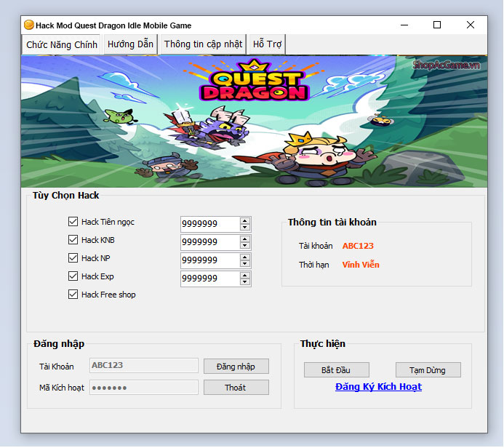This screenshot has height=448, width=504.
Task: Increase Tiên ngọc value with up arrow
Action: [245, 220]
